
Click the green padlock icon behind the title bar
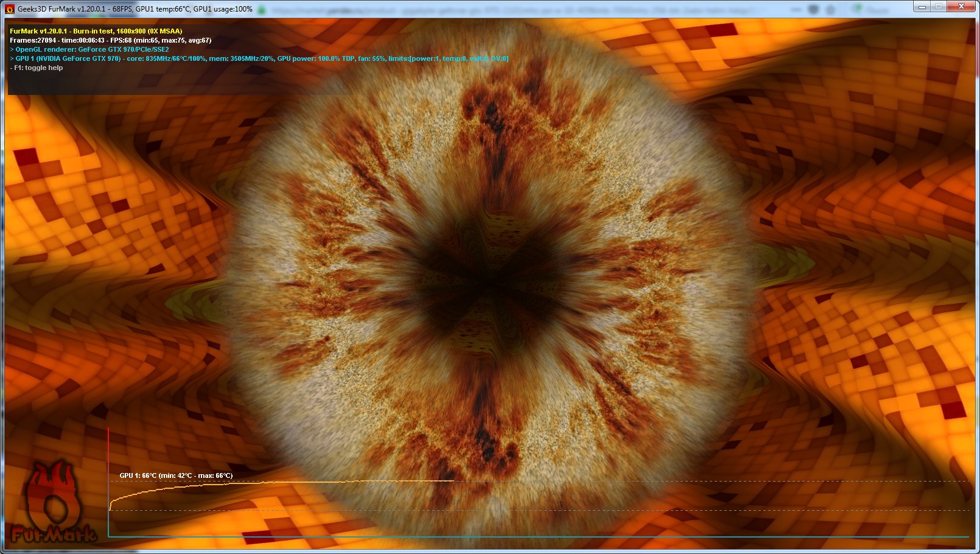[262, 10]
